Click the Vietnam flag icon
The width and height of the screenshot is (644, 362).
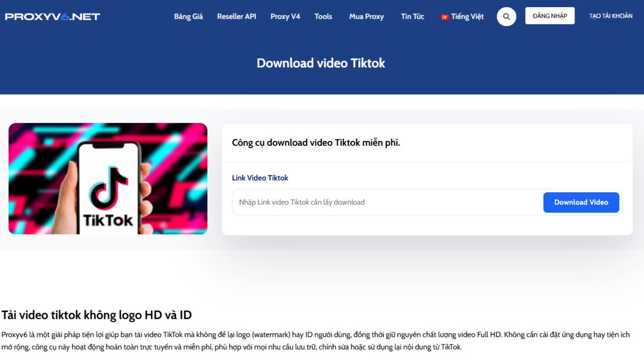[444, 16]
